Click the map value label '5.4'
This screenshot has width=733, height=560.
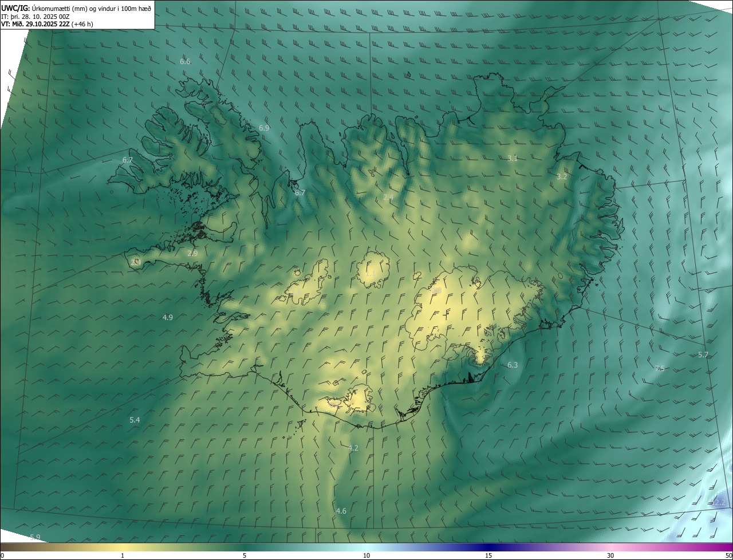point(135,420)
